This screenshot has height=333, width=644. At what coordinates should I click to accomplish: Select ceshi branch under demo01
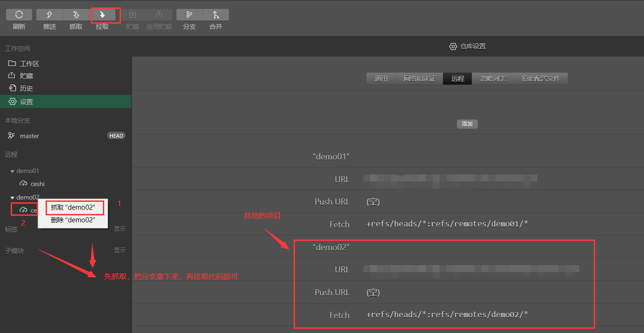[38, 184]
